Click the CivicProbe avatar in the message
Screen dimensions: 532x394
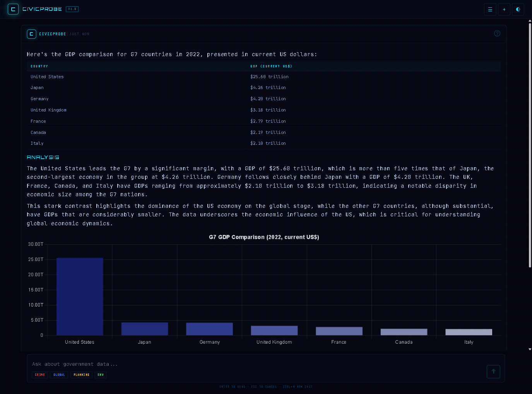31,34
